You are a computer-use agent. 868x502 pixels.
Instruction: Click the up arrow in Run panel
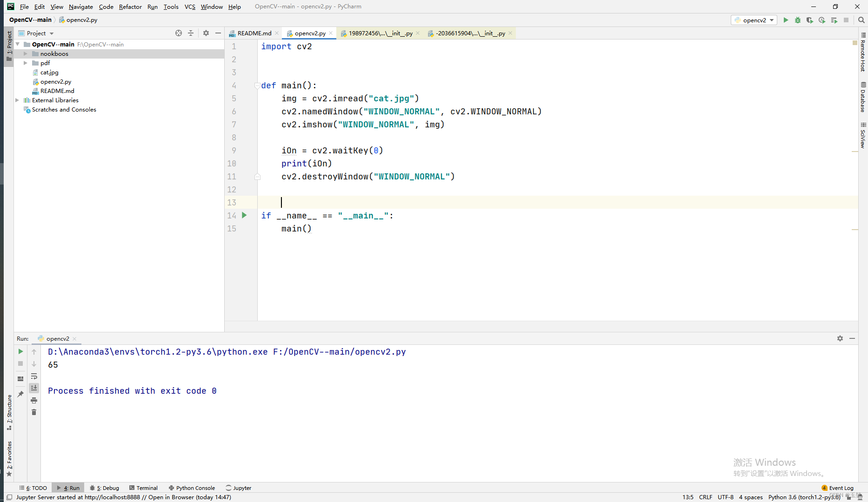point(34,352)
